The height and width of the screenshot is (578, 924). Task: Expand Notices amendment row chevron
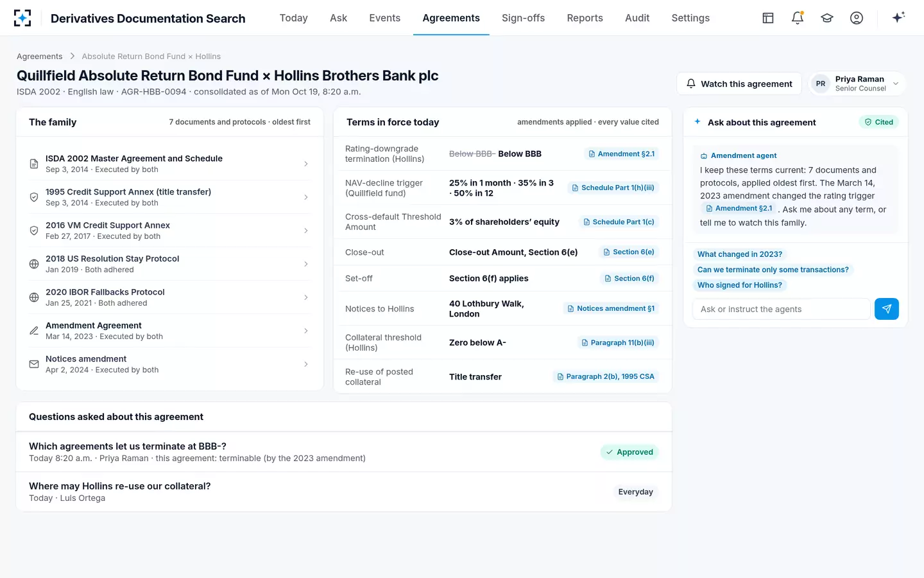pos(306,364)
